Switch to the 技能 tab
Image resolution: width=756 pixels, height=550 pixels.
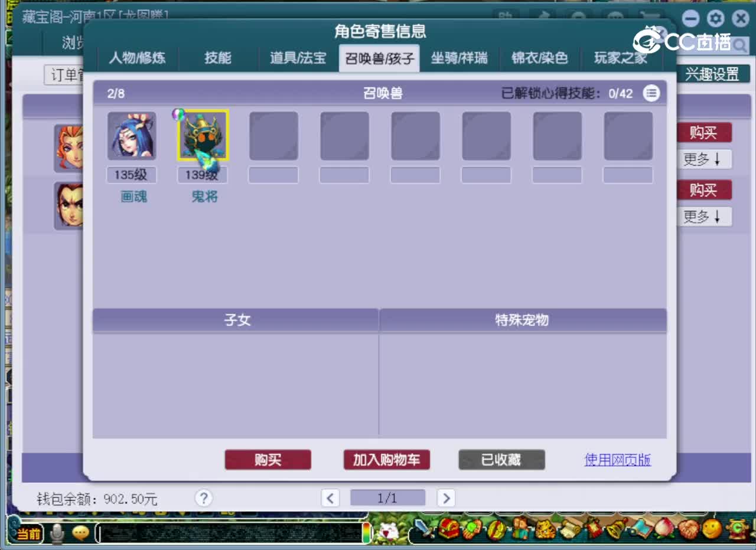(x=217, y=58)
